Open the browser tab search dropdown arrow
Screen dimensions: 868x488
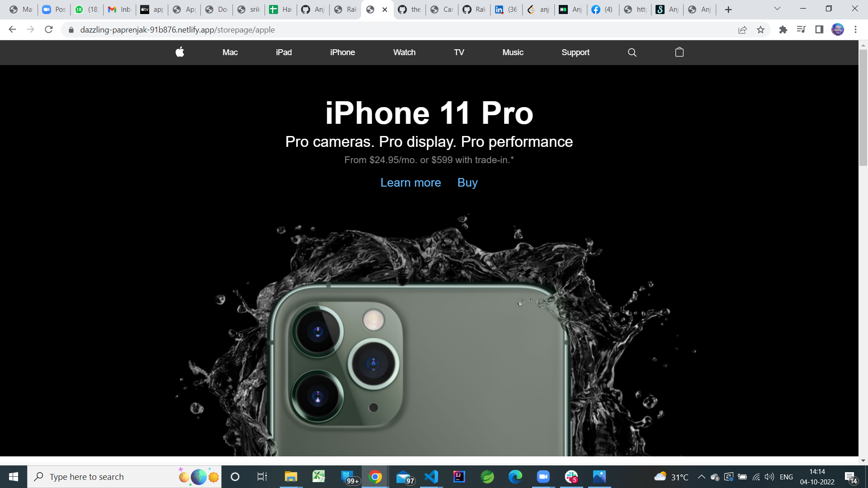(x=777, y=9)
